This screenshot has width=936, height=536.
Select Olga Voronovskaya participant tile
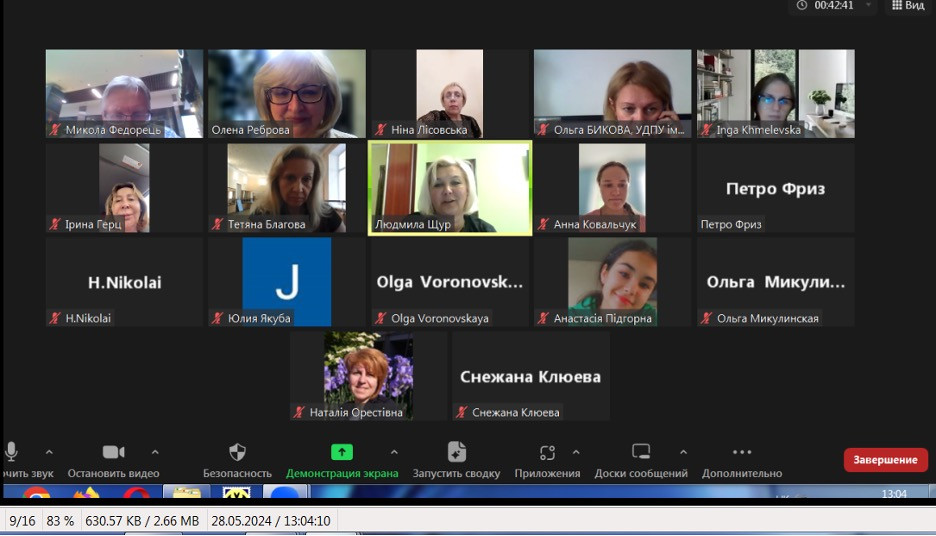[450, 282]
